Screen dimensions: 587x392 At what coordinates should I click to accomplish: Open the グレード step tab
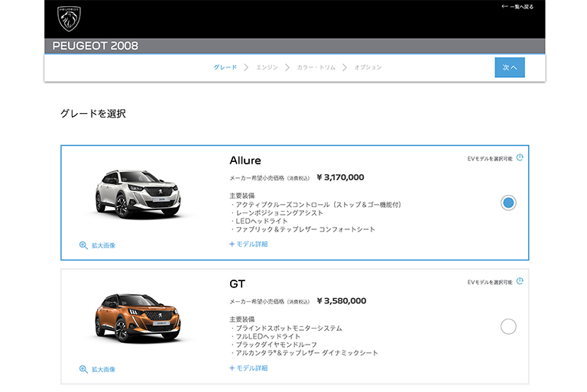(225, 67)
